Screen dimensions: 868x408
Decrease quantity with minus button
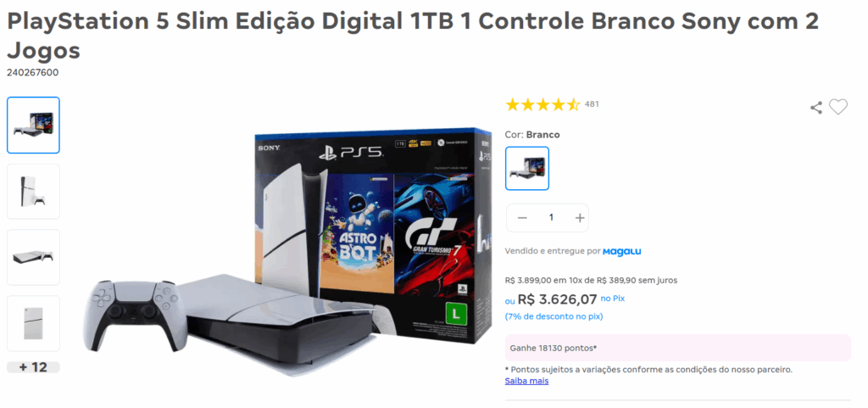pyautogui.click(x=522, y=217)
